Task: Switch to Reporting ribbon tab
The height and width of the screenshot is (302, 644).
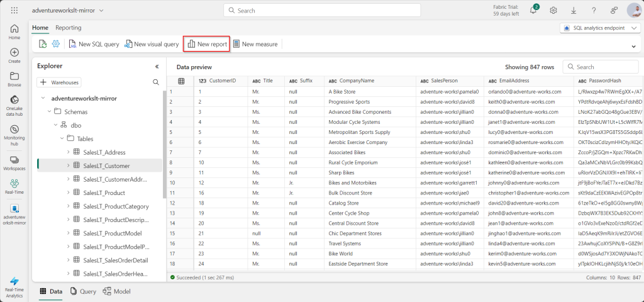Action: point(69,28)
